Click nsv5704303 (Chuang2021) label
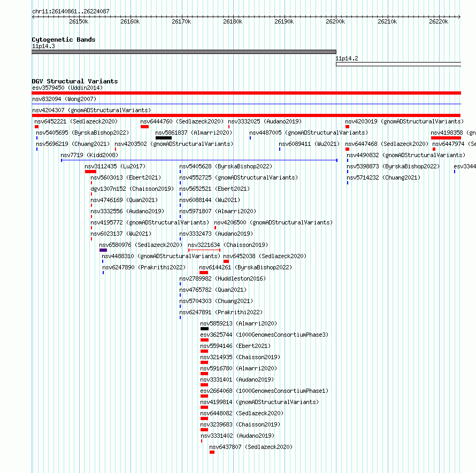Viewport: 476px width, 473px height. pos(216,301)
